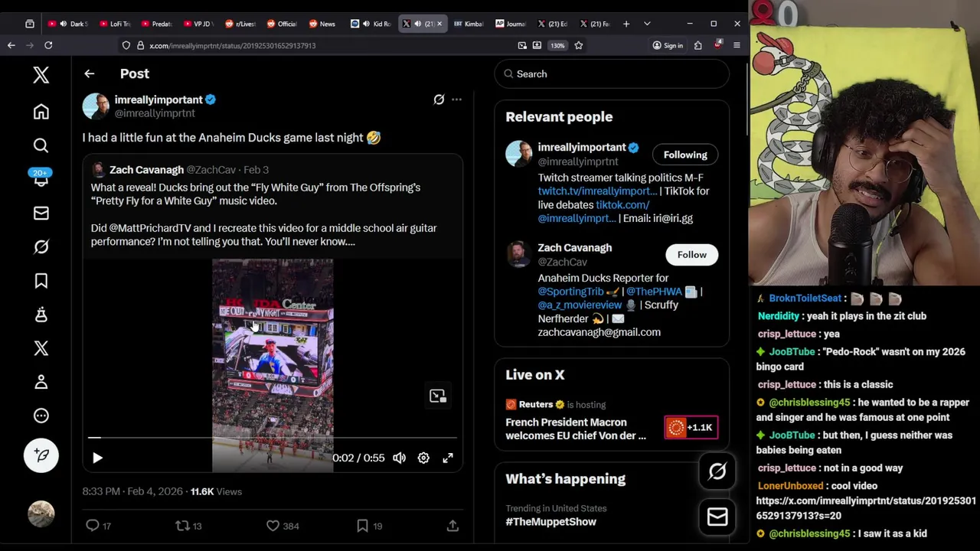Click the browser Sign in button
The image size is (980, 551).
pos(668,45)
